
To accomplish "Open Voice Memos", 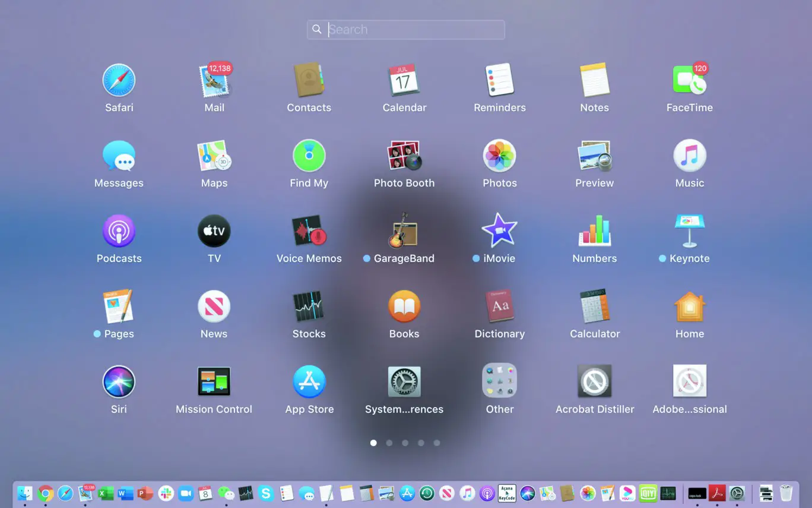I will click(309, 231).
